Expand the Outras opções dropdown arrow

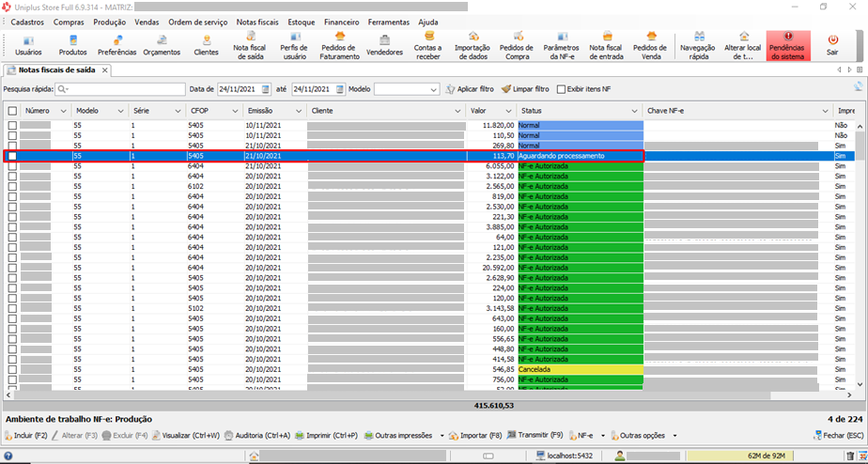[674, 436]
